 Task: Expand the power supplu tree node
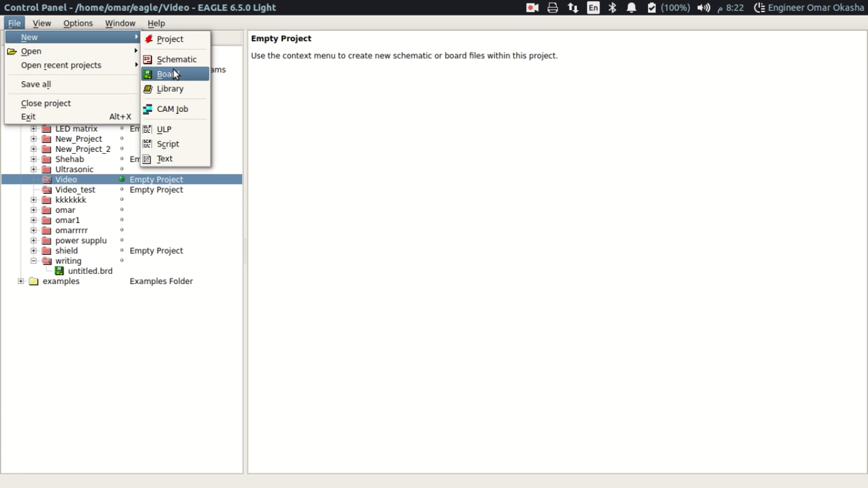[34, 241]
